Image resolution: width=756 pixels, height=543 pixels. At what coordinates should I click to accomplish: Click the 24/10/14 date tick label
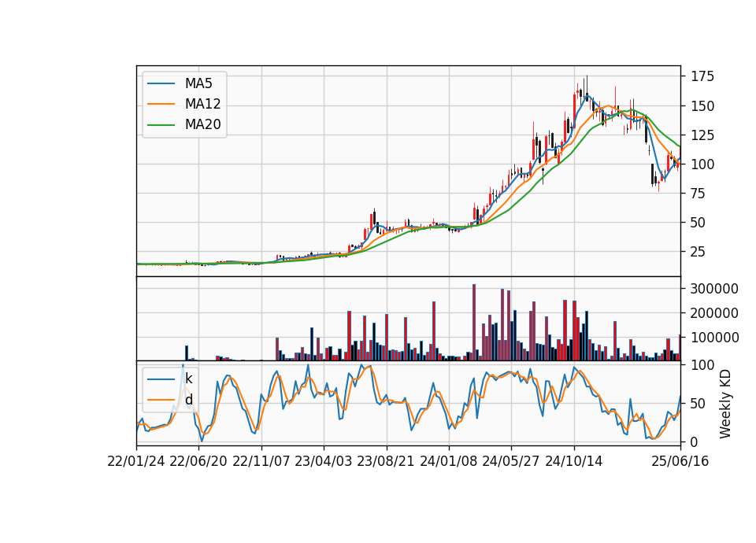[574, 461]
